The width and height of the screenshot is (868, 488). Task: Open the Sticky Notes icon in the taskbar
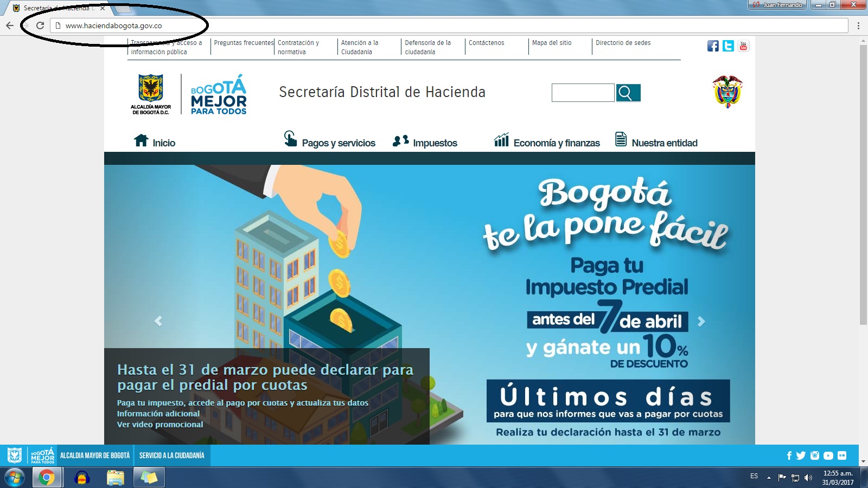pos(149,478)
